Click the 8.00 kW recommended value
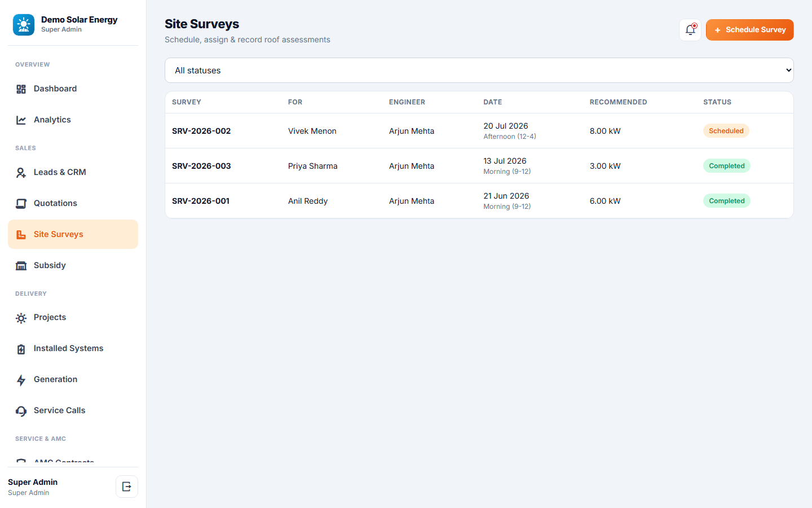The width and height of the screenshot is (812, 508). (605, 131)
